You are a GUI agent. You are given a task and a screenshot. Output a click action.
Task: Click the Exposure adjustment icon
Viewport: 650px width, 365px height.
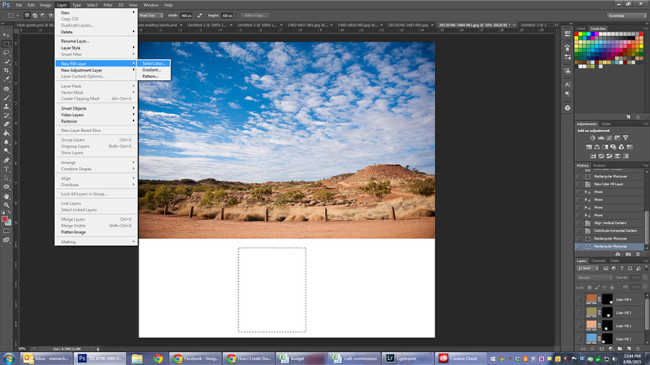(617, 138)
